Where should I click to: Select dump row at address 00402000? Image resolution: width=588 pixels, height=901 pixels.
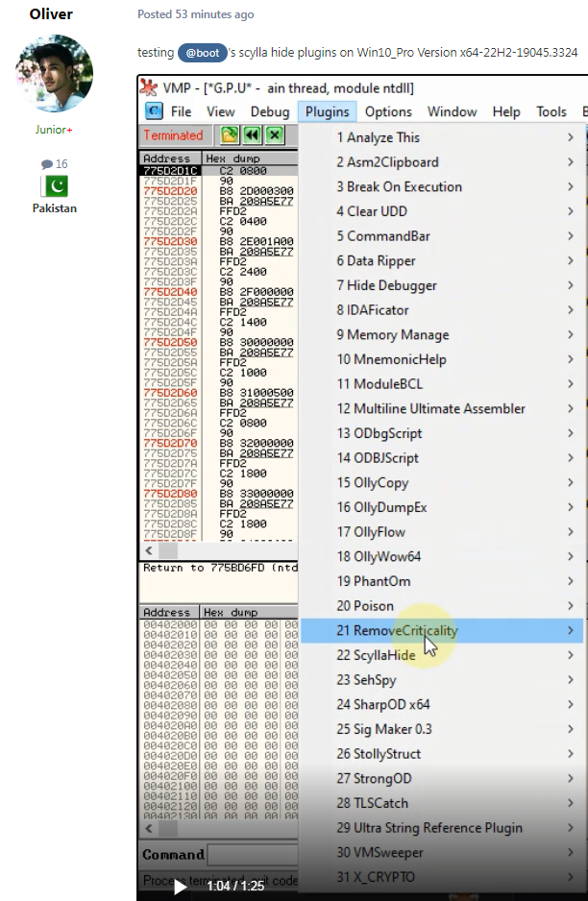(x=219, y=624)
